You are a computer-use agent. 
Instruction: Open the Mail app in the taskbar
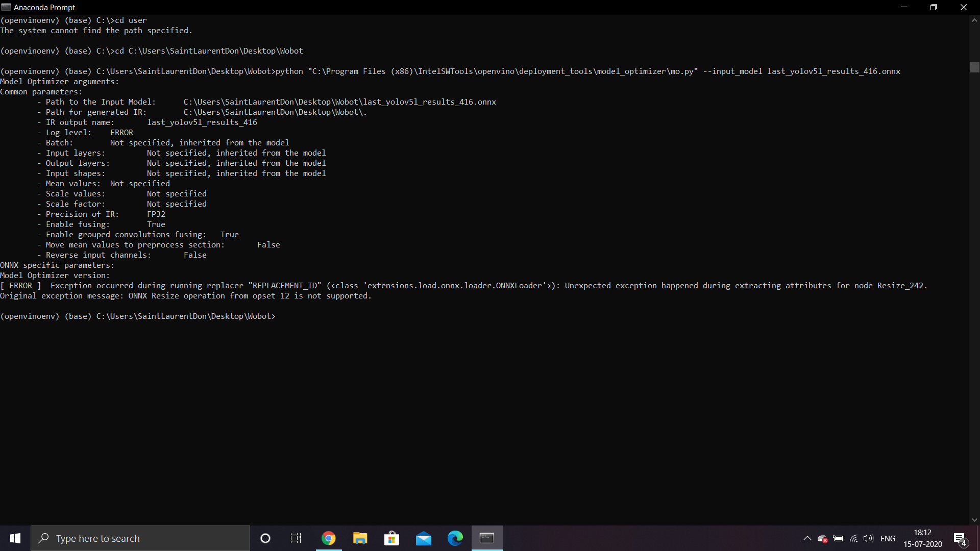tap(424, 538)
